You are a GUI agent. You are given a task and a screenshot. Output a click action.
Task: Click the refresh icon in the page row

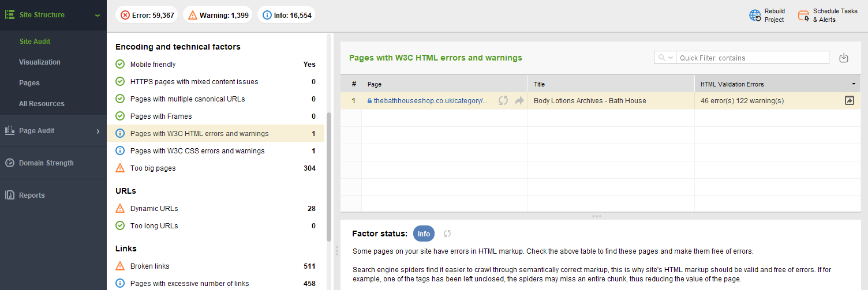[x=503, y=100]
